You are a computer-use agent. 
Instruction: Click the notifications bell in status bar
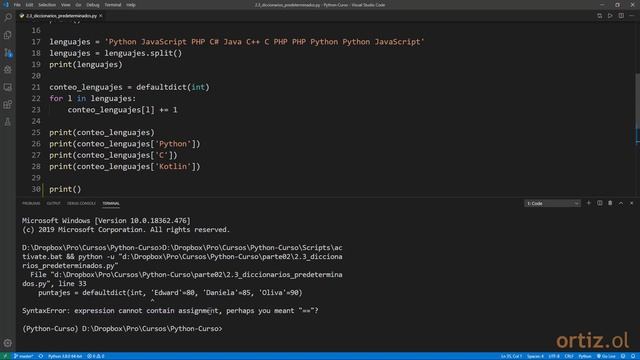pyautogui.click(x=633, y=356)
